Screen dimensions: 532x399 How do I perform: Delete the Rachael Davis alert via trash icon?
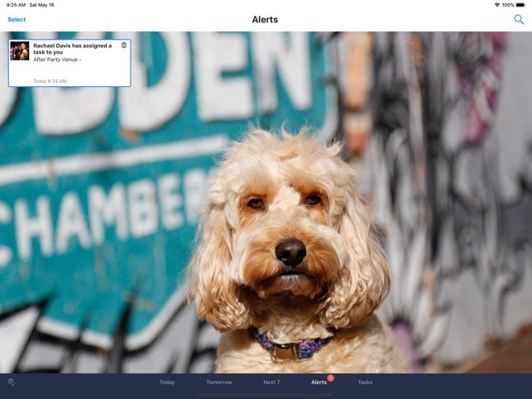[124, 46]
